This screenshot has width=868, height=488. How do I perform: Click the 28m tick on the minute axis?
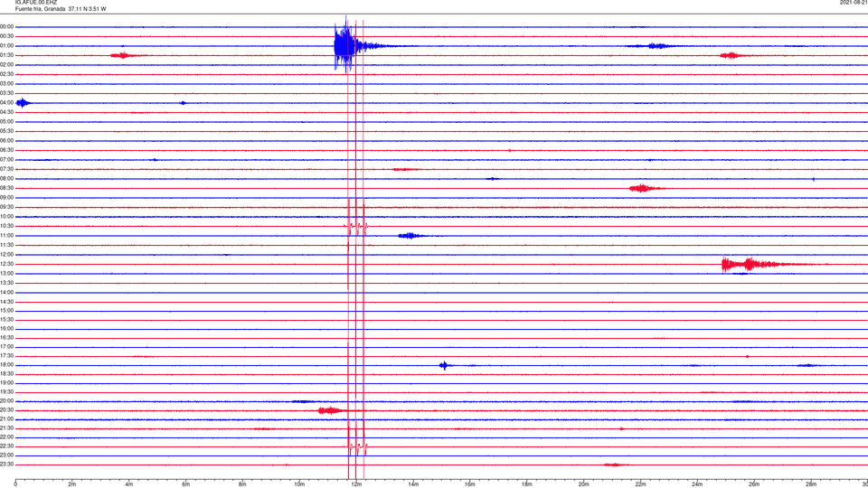pyautogui.click(x=811, y=484)
